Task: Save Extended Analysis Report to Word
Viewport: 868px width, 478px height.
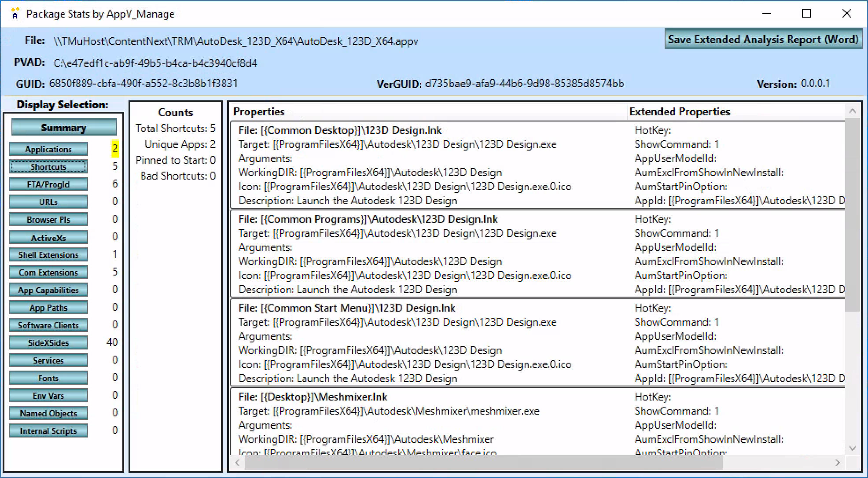Action: (763, 39)
